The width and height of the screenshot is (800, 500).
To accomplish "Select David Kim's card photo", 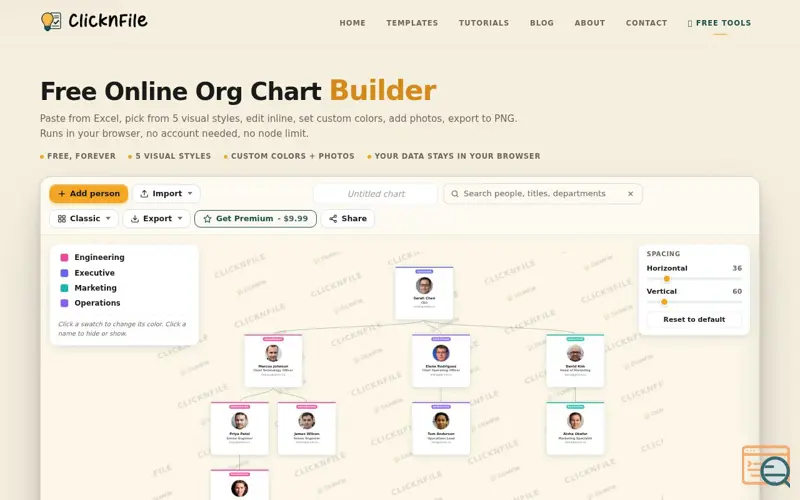I will [575, 353].
